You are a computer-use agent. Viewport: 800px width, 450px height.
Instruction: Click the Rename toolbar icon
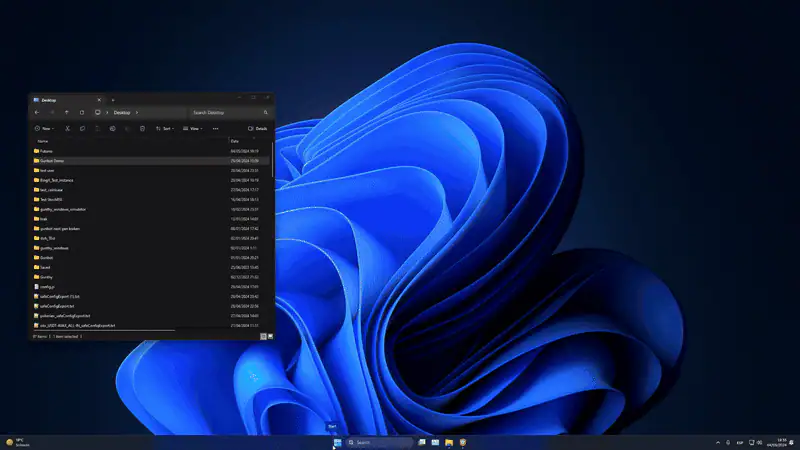click(x=112, y=129)
